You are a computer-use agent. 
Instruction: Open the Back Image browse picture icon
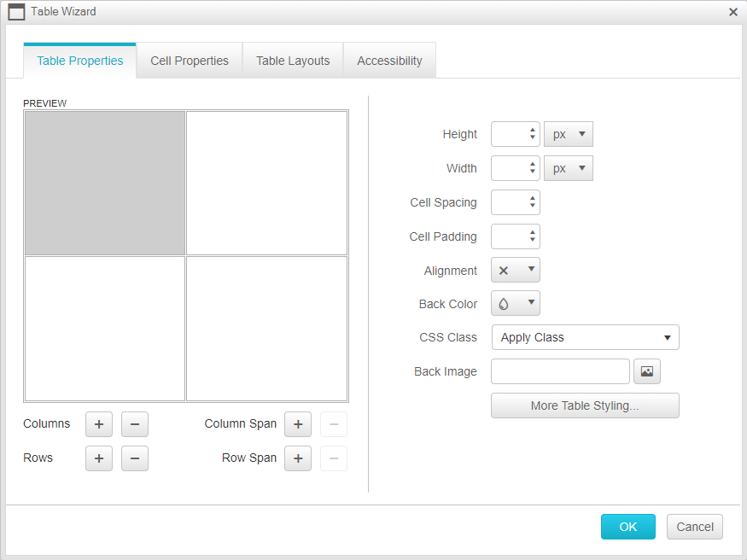pos(647,371)
